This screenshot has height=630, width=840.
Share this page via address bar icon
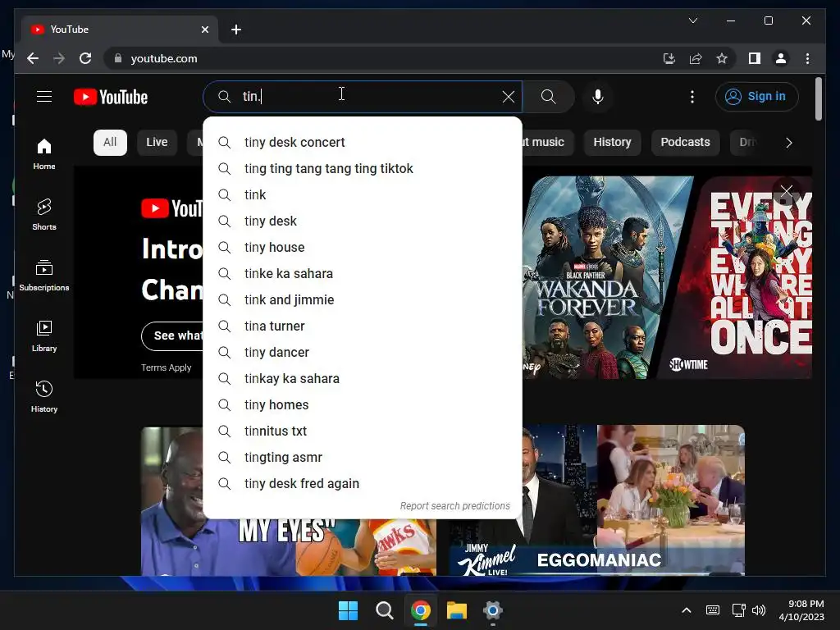[x=696, y=58]
